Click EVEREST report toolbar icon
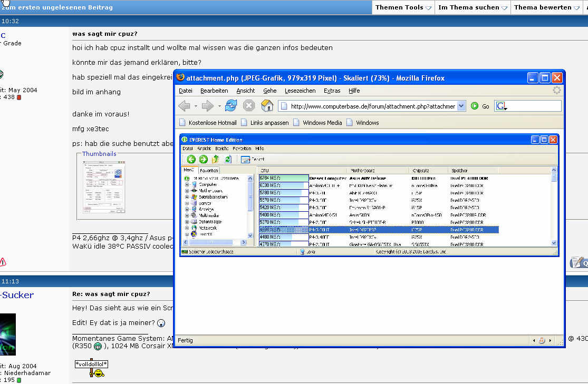This screenshot has height=384, width=588. [246, 160]
